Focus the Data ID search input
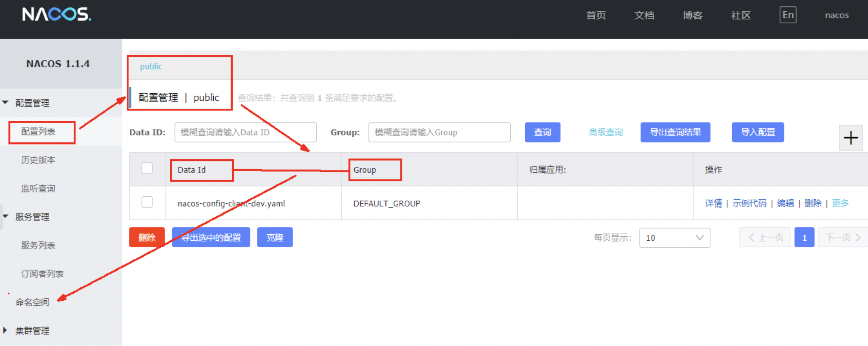 245,132
